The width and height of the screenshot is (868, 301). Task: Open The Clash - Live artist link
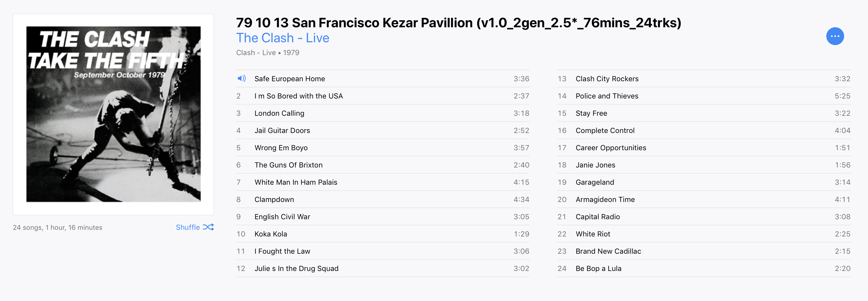pos(282,38)
